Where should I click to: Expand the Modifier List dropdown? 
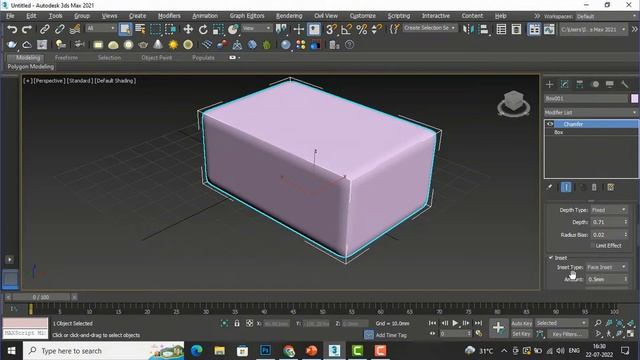pos(591,112)
